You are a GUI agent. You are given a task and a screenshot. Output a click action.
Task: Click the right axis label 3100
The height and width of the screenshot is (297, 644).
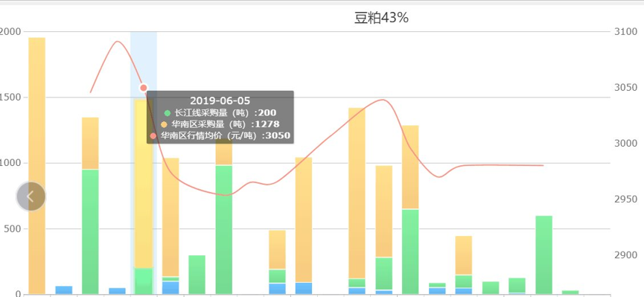[x=626, y=31]
